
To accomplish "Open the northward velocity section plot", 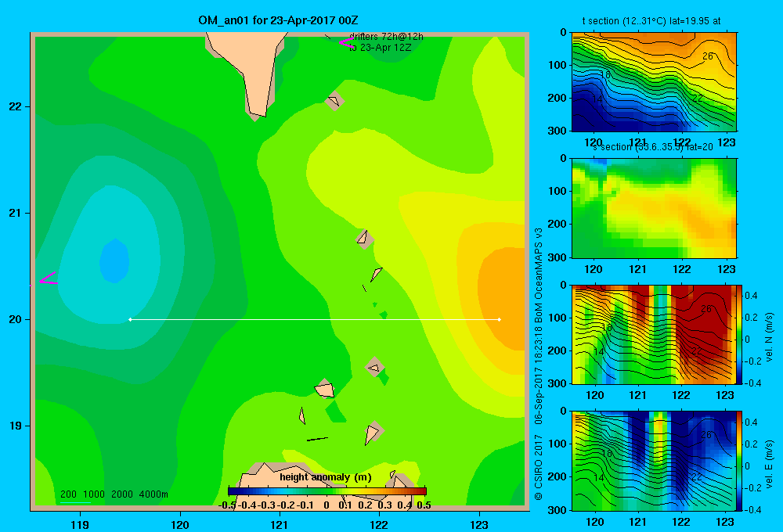I will tap(654, 334).
